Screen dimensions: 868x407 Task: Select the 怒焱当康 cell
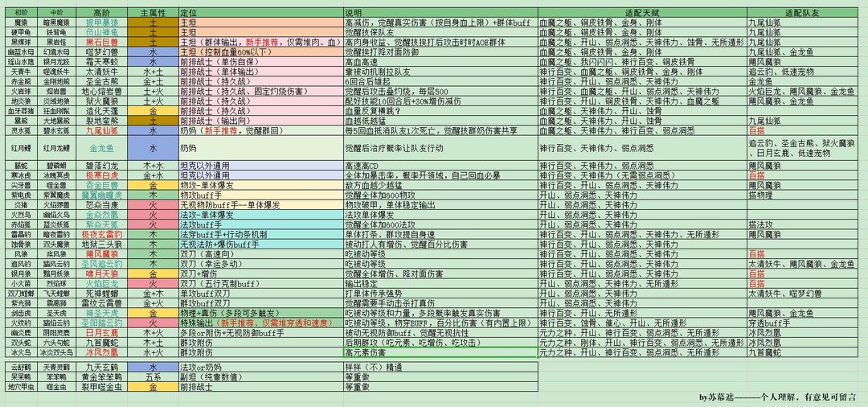(x=101, y=204)
